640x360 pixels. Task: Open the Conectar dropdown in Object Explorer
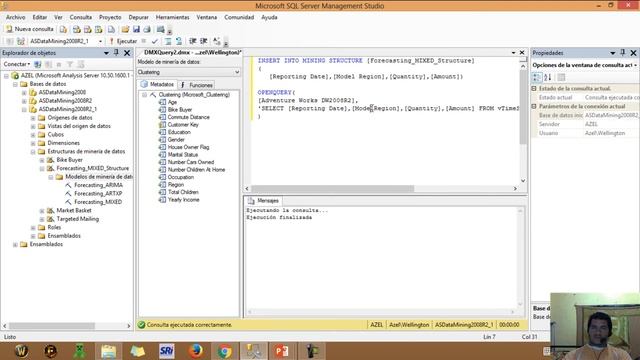(x=17, y=64)
